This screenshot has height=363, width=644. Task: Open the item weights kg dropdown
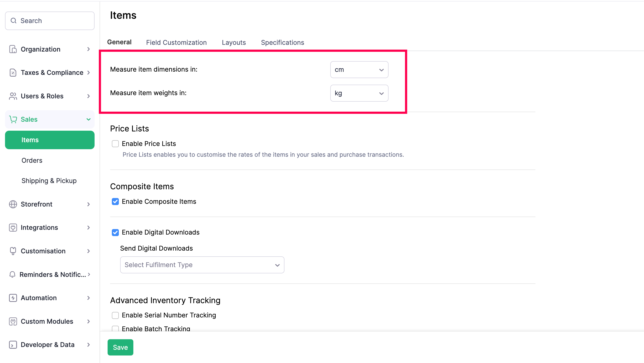[x=359, y=93]
